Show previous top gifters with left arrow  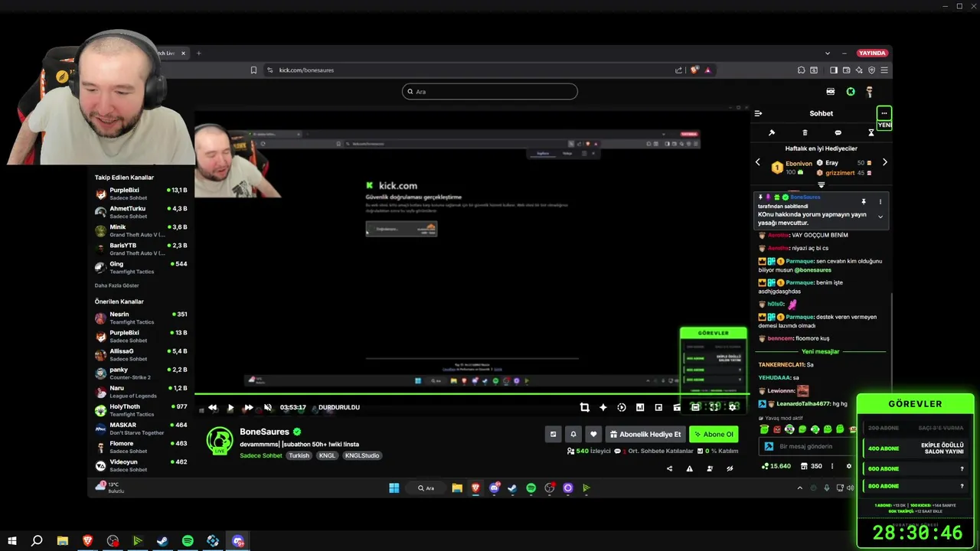[758, 162]
